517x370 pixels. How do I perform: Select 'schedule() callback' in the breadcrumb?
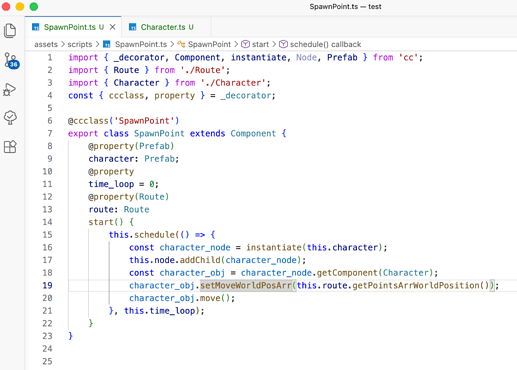point(326,44)
